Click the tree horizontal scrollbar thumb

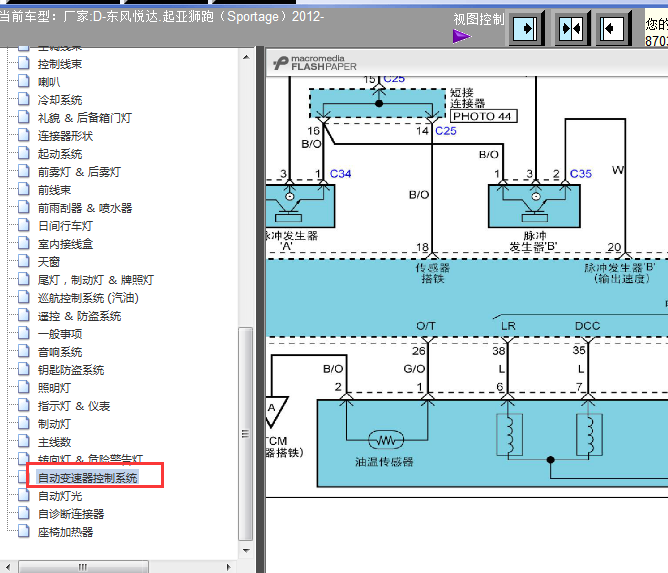tap(84, 567)
